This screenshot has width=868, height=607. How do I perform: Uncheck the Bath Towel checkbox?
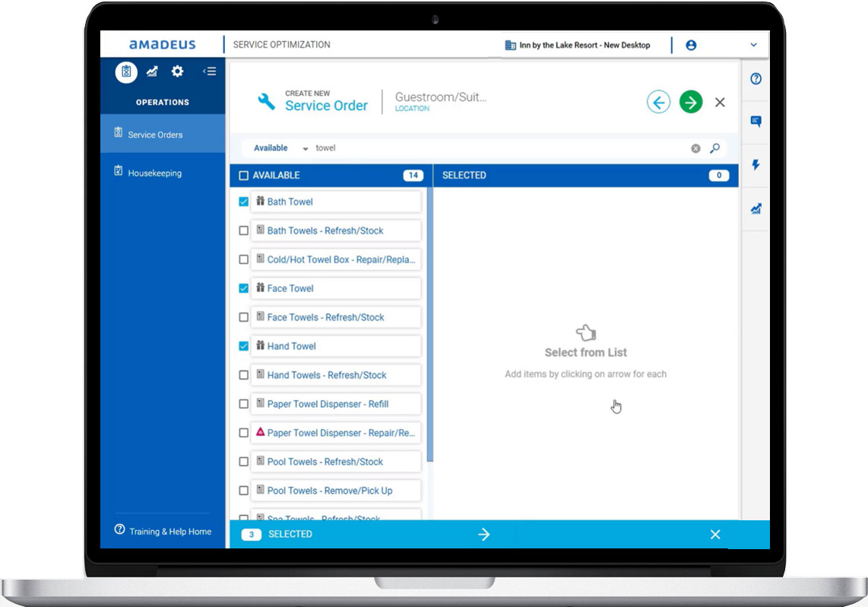click(x=243, y=202)
